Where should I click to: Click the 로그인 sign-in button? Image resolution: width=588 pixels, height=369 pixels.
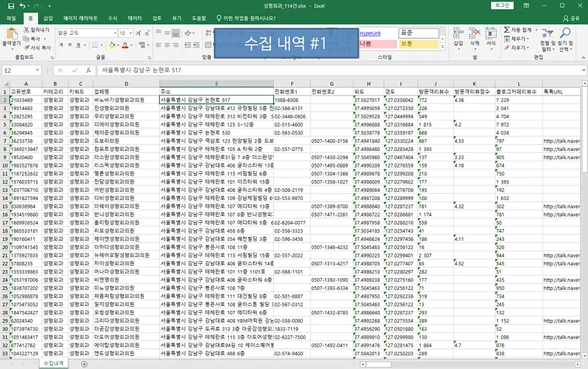502,6
